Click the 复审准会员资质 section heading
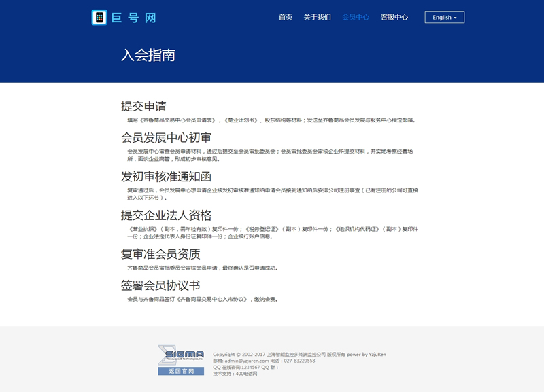The height and width of the screenshot is (392, 544). coord(160,253)
